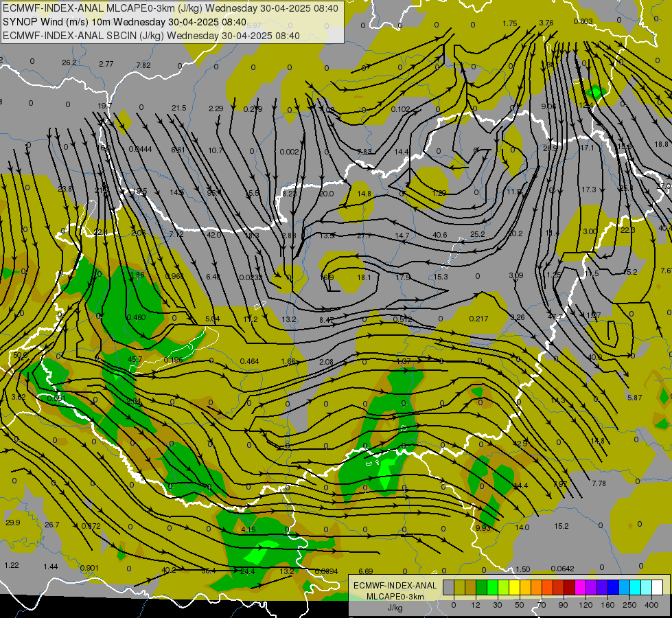The image size is (672, 618).
Task: Click the map value 4.15
Action: 248,529
